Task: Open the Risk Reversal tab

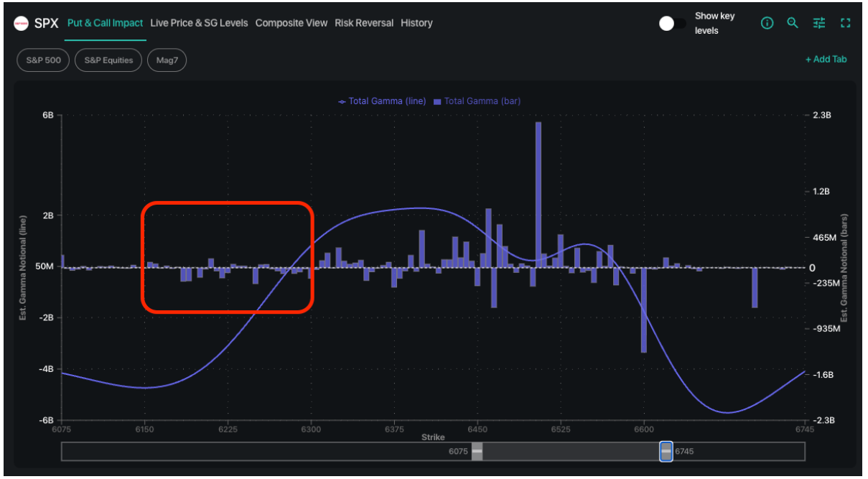Action: 364,23
